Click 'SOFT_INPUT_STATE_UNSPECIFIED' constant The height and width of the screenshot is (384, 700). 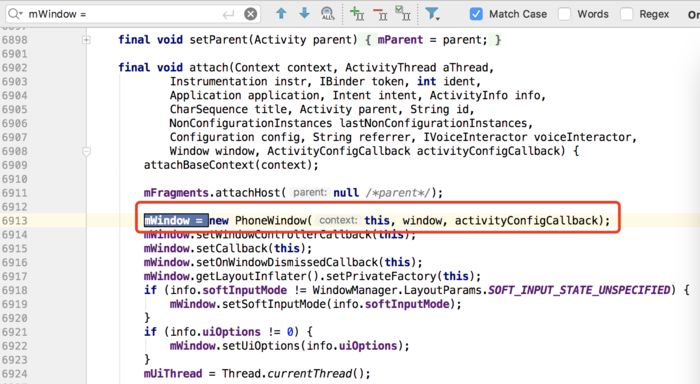click(x=579, y=290)
